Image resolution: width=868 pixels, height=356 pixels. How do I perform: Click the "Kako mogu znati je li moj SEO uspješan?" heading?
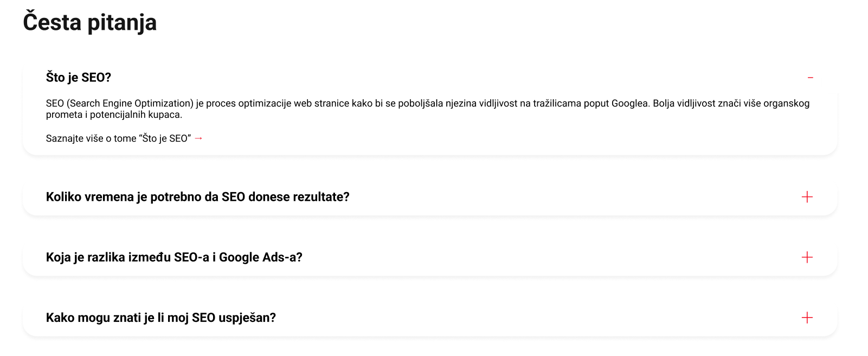161,318
